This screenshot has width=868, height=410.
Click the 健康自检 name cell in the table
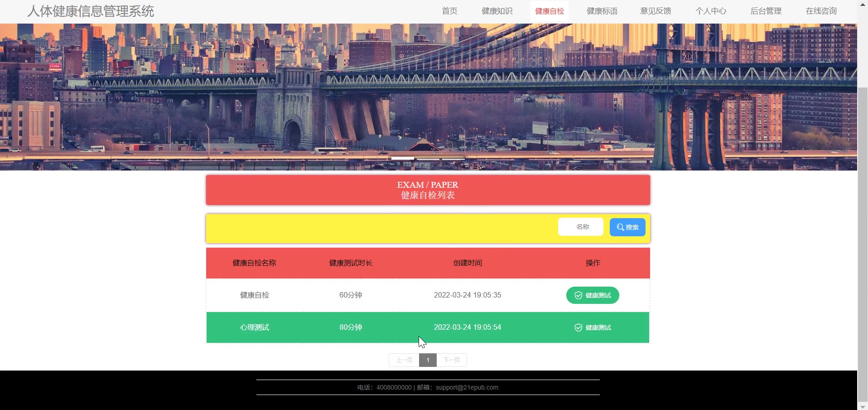(255, 295)
